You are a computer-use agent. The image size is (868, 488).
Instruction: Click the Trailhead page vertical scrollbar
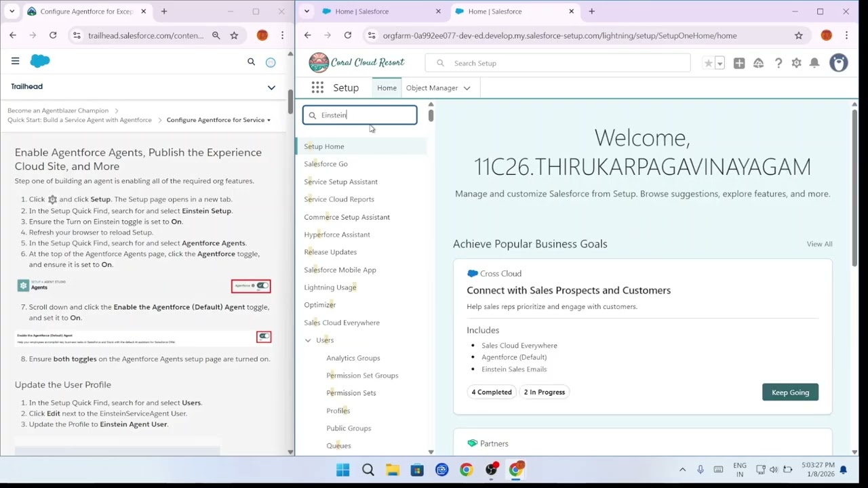[290, 102]
